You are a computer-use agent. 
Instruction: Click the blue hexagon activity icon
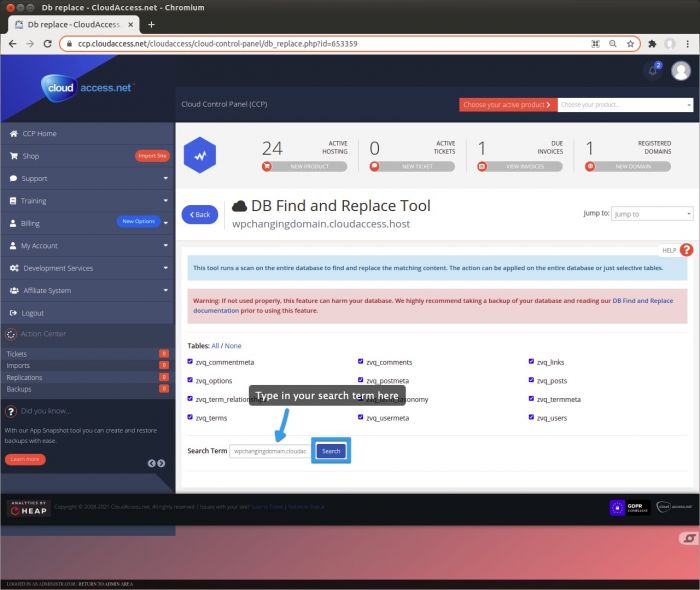(x=200, y=155)
